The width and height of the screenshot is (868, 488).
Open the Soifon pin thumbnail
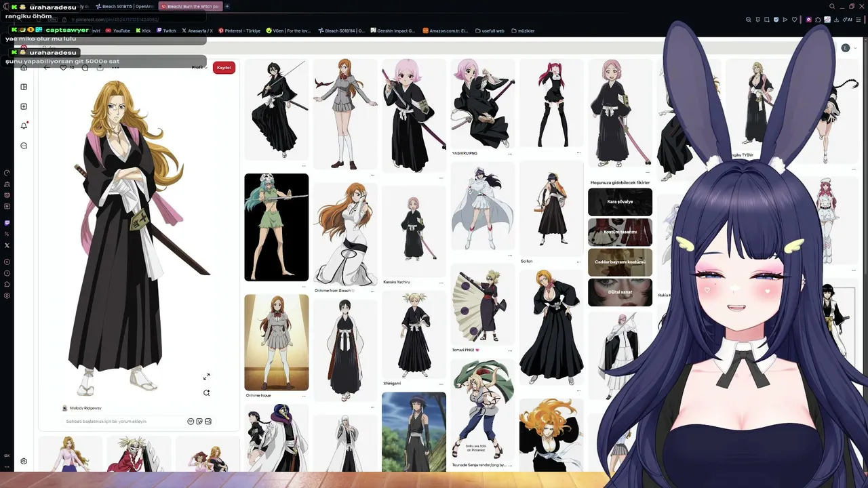click(551, 209)
